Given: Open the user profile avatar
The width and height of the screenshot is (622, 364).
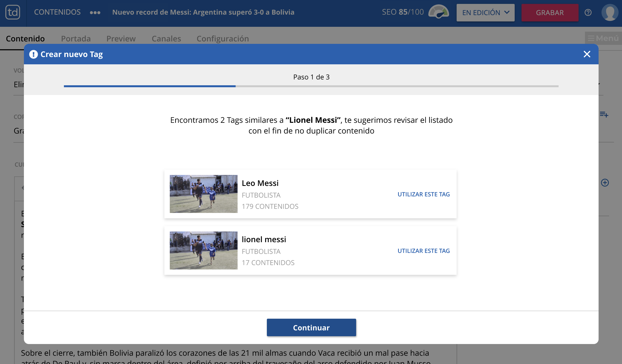Looking at the screenshot, I should coord(610,12).
